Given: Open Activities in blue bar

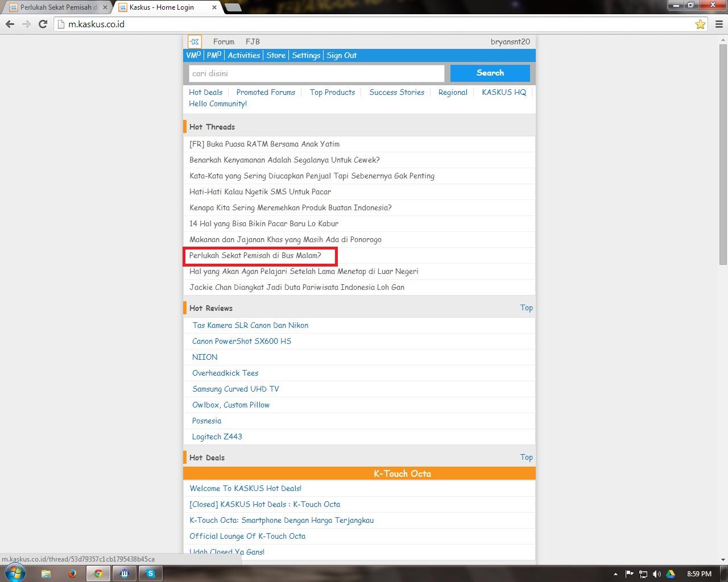Looking at the screenshot, I should (244, 55).
